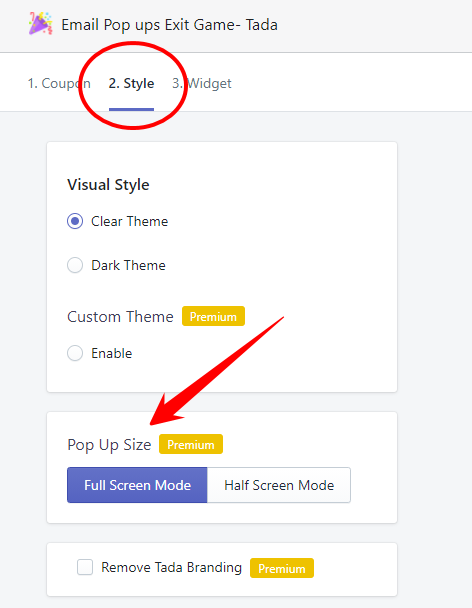Open the 1. Coupon tab
The image size is (472, 608).
(59, 83)
